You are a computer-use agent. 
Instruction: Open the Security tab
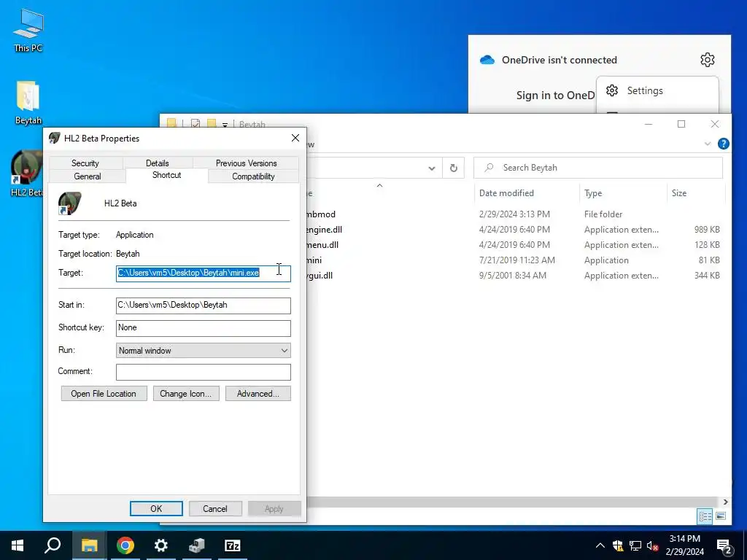85,163
